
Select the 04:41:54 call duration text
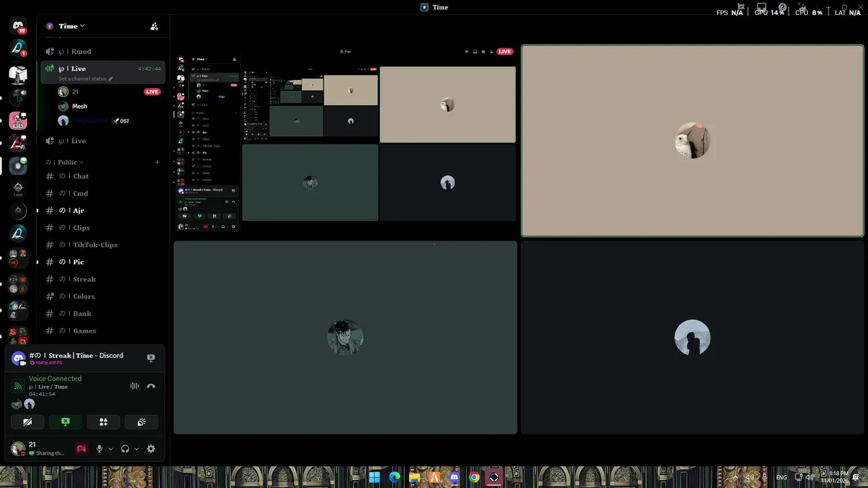point(42,394)
